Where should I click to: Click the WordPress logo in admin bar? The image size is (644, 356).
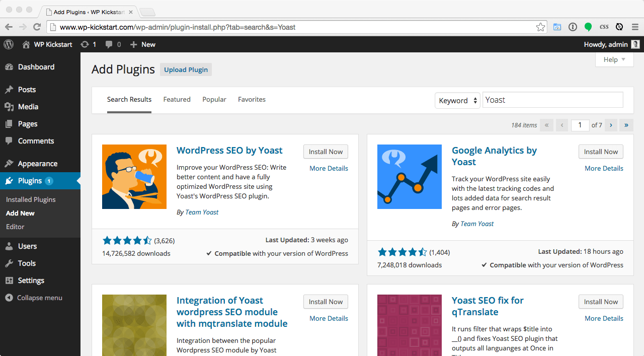point(9,44)
